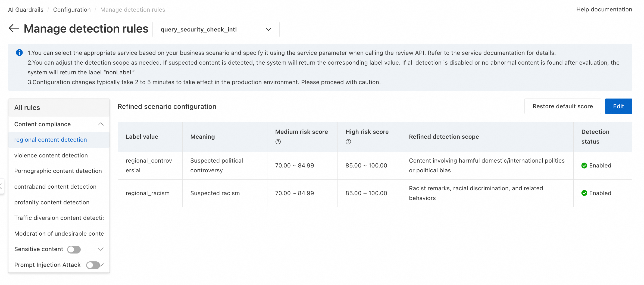Click the Medium risk score help icon
This screenshot has height=285, width=644.
tap(278, 142)
